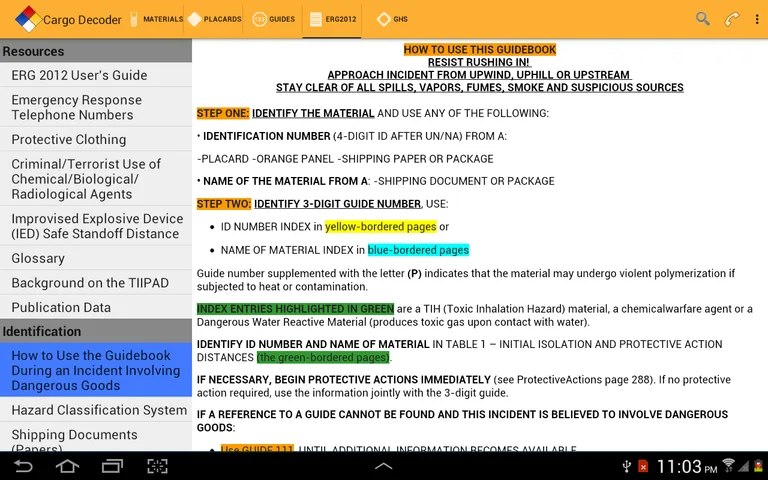The height and width of the screenshot is (480, 768).
Task: Open the Guides tab
Action: coord(274,19)
